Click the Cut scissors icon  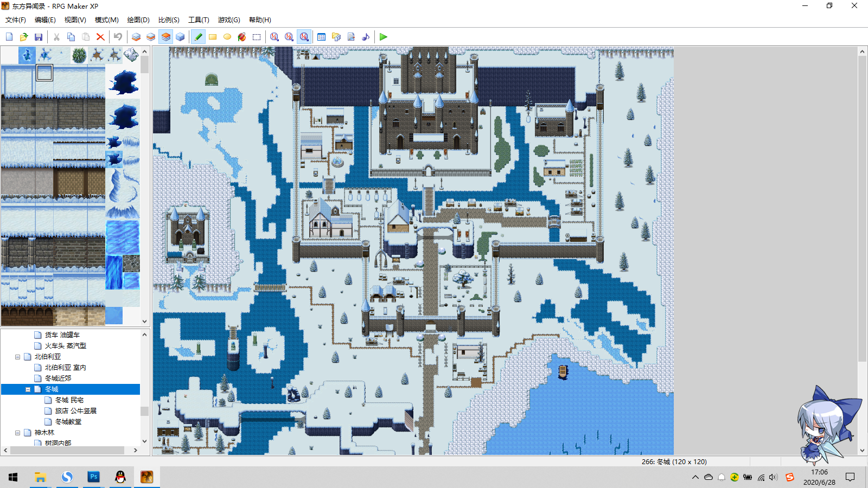56,37
